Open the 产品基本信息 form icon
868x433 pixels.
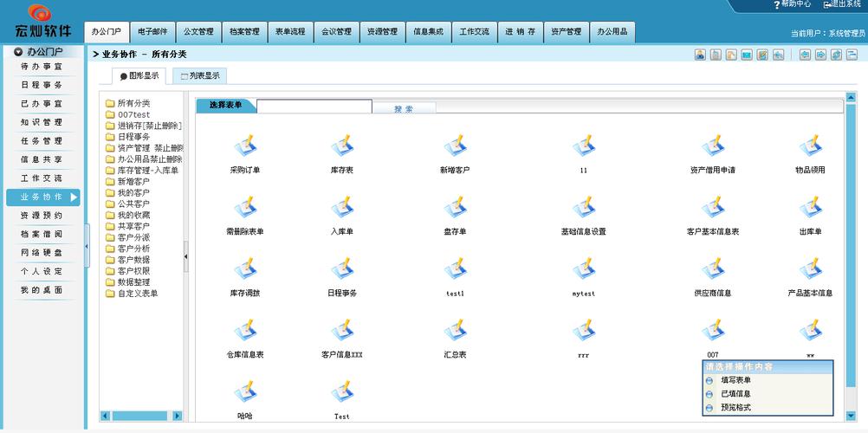(811, 269)
